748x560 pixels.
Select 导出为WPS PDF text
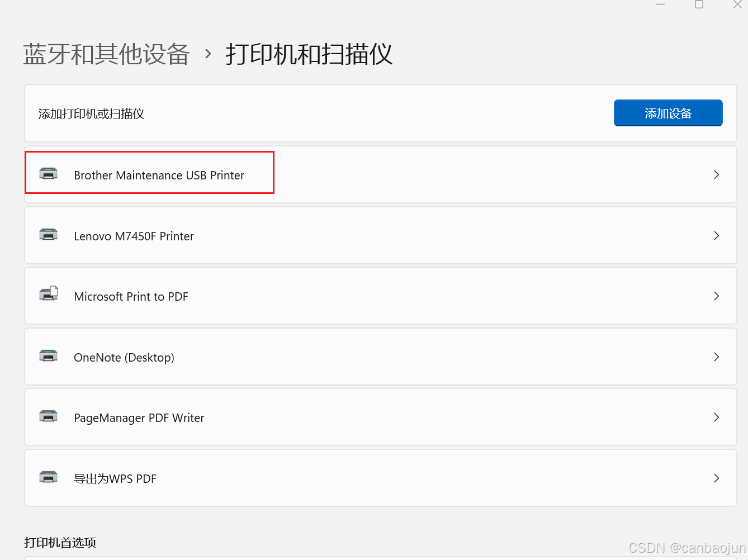[115, 479]
